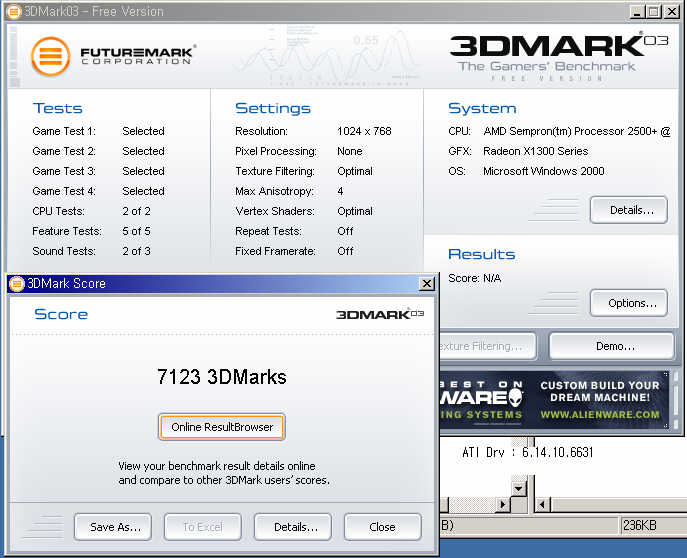This screenshot has width=687, height=558.
Task: Click the Demo... button
Action: tap(612, 346)
